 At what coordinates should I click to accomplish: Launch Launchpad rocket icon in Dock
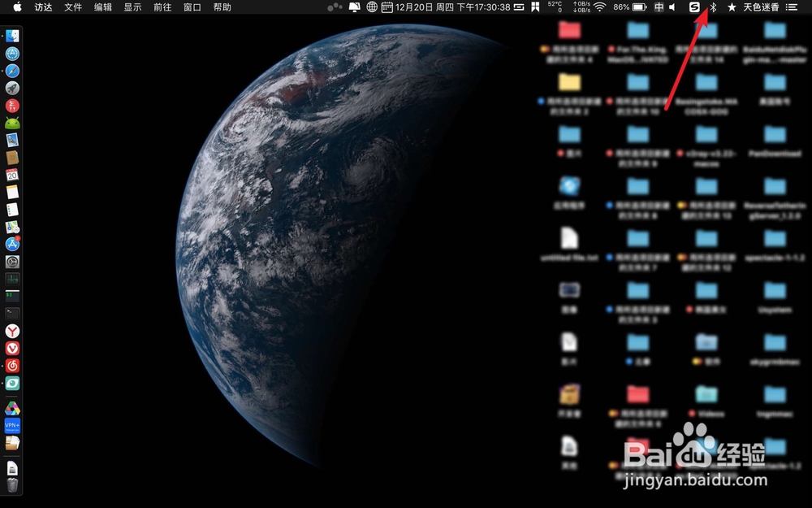(x=12, y=88)
